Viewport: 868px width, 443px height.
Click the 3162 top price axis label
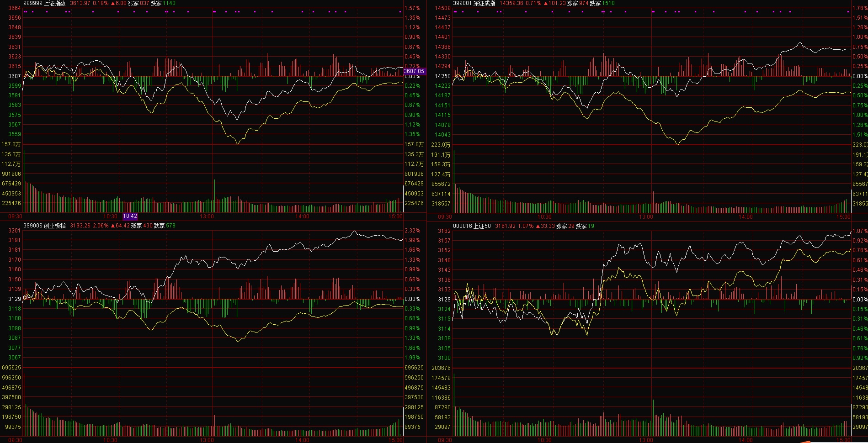coord(444,231)
